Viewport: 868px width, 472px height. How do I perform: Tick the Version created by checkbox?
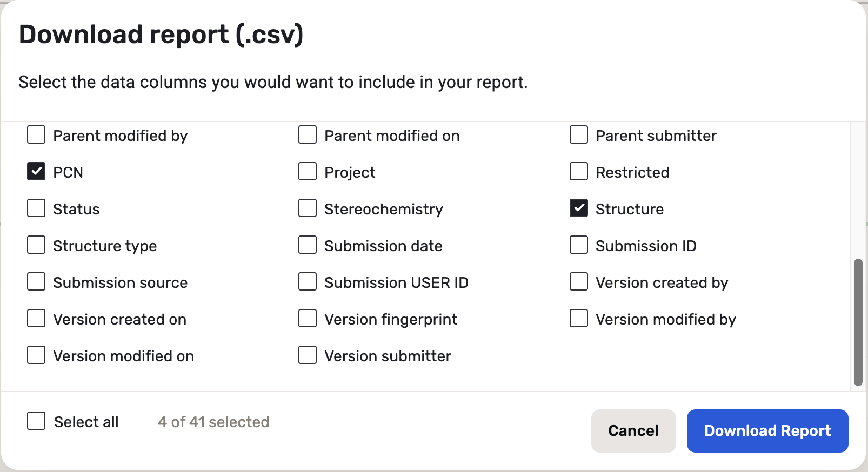[x=579, y=282]
